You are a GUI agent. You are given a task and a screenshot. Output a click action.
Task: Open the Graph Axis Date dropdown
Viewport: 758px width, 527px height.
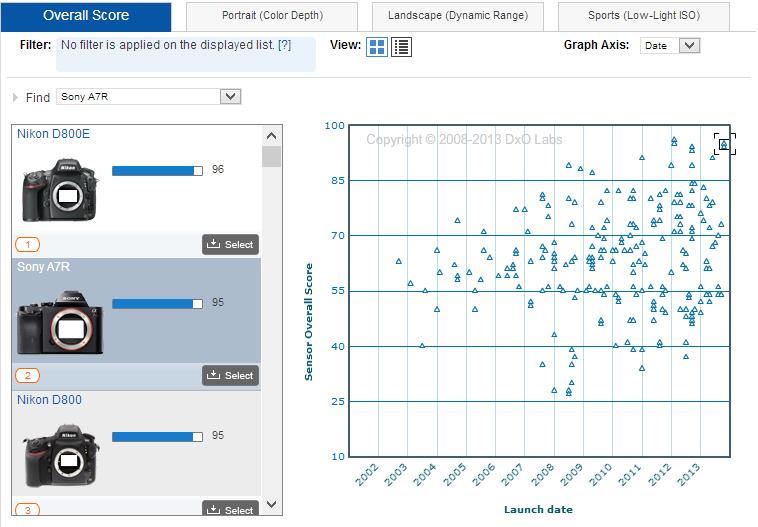(671, 46)
